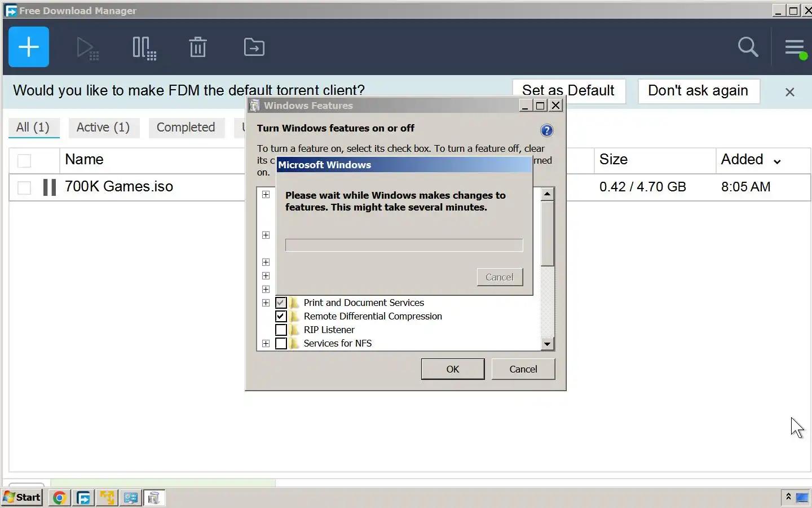Enable the Services for NFS checkbox
Viewport: 812px width, 508px height.
281,344
